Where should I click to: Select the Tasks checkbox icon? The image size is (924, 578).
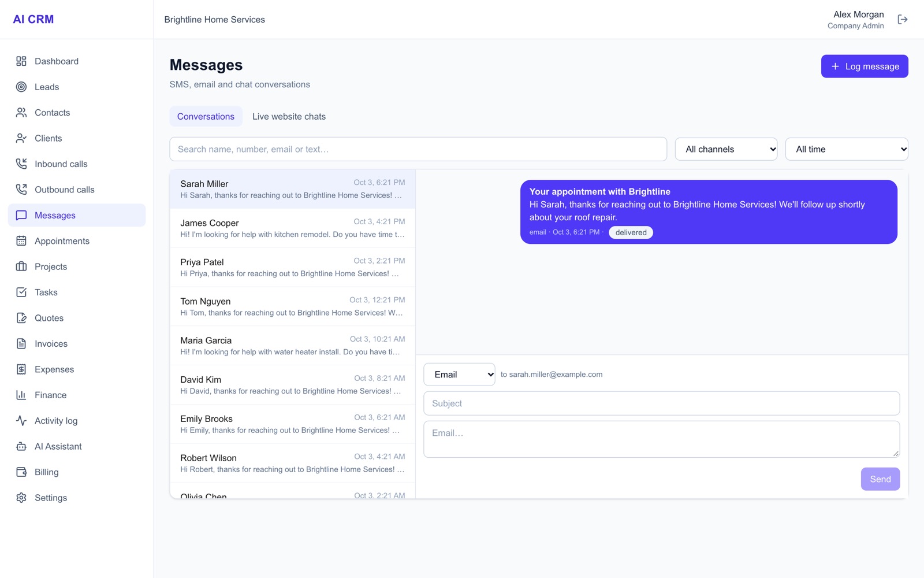click(21, 292)
